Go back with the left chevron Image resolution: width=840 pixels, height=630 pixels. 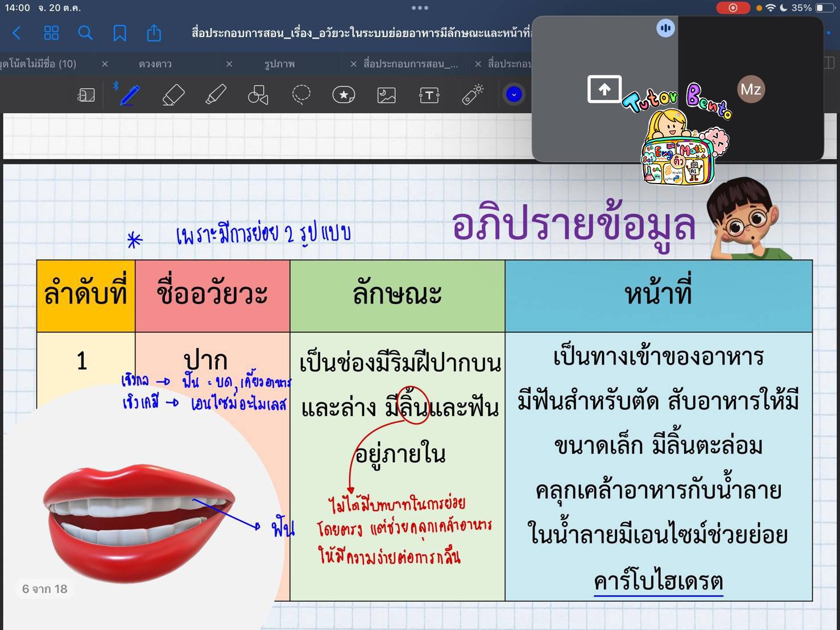(x=16, y=33)
